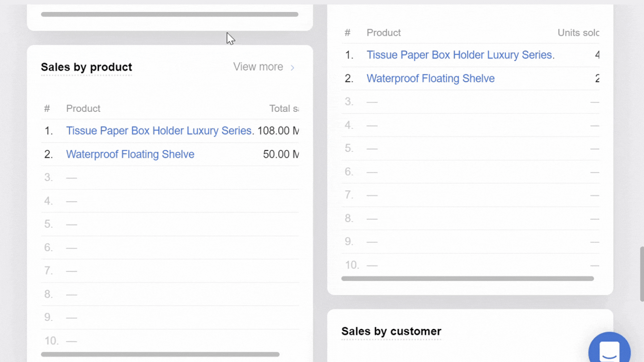Click the Sales by customer heading
Viewport: 644px width, 362px height.
pos(391,331)
